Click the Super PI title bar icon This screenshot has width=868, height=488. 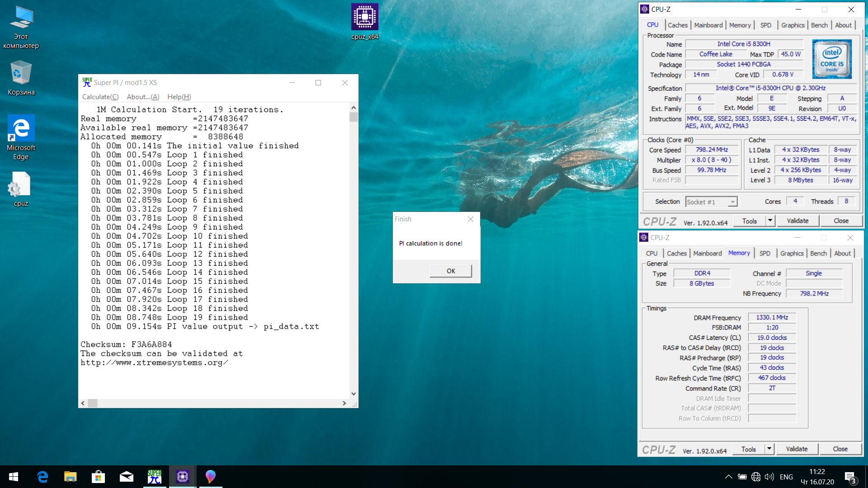(x=87, y=82)
